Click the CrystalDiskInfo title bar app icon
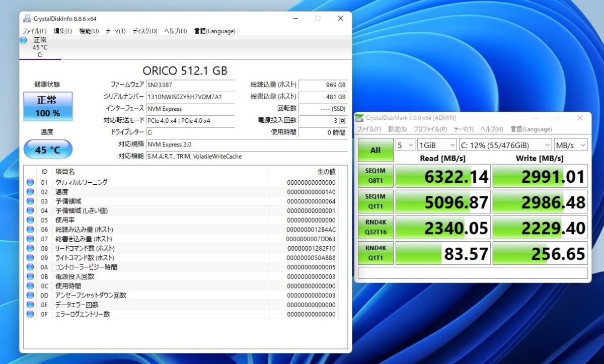The width and height of the screenshot is (604, 364). coord(27,19)
